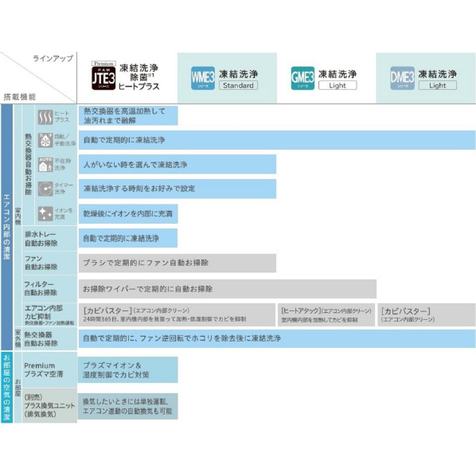Click the Light label under GME3

point(337,85)
